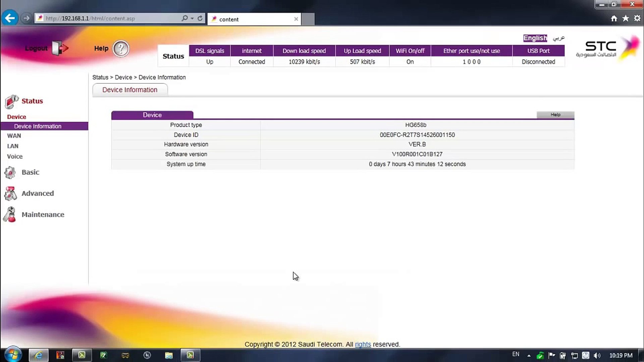This screenshot has height=362, width=644.
Task: Expand the WAN status menu item
Action: pos(14,136)
